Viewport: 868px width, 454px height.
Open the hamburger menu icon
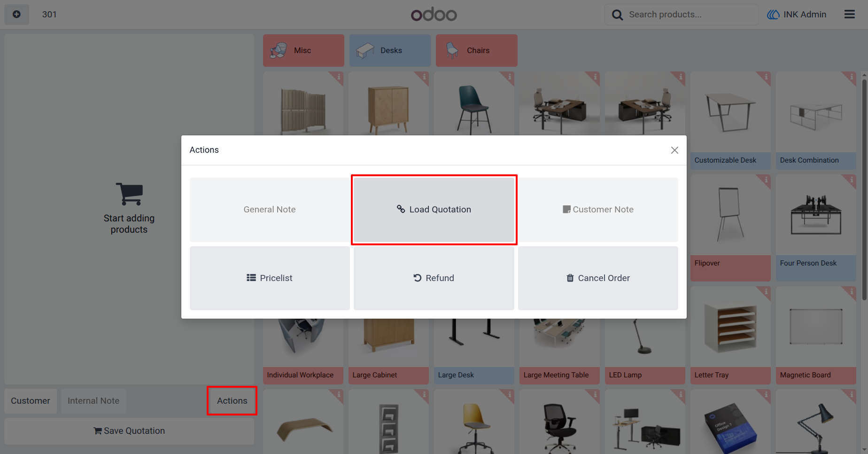click(x=849, y=15)
